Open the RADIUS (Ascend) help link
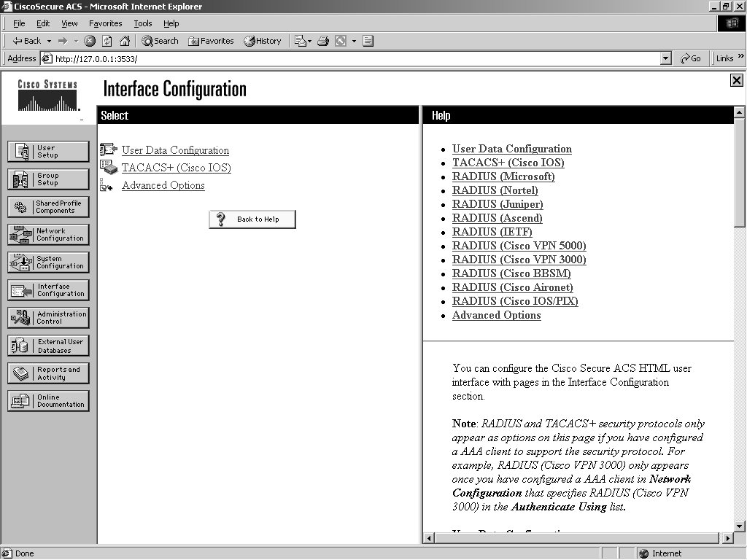The height and width of the screenshot is (560, 747). (x=498, y=218)
